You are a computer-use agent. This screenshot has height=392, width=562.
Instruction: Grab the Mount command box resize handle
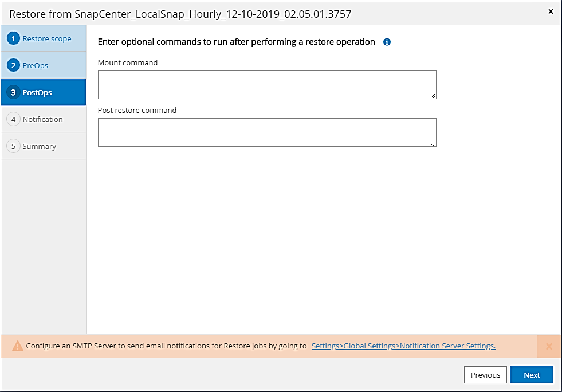(434, 96)
